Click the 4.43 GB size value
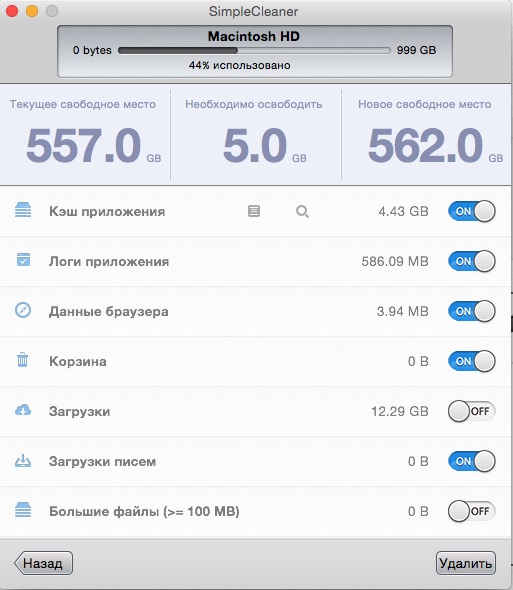Image resolution: width=513 pixels, height=590 pixels. [403, 211]
